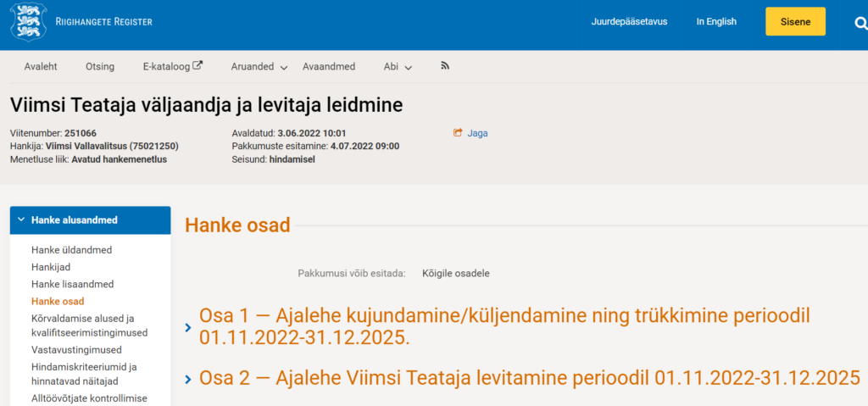Open the Juurdepääsetavus accessibility link
Screen dimensions: 868x406
(x=629, y=21)
